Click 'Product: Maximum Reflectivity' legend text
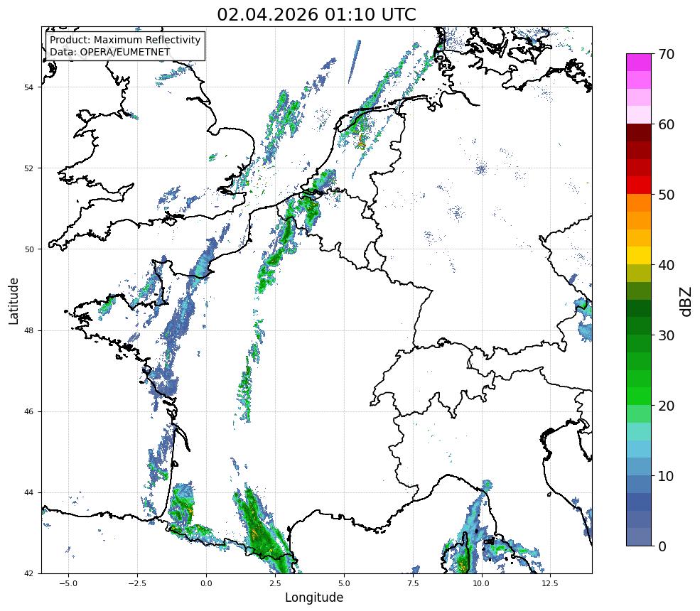 click(x=125, y=40)
